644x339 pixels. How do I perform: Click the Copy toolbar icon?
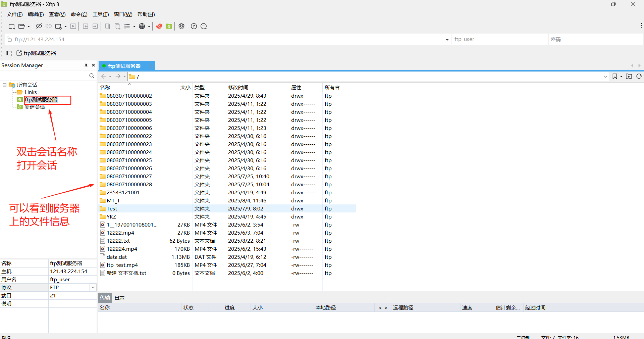coord(107,26)
